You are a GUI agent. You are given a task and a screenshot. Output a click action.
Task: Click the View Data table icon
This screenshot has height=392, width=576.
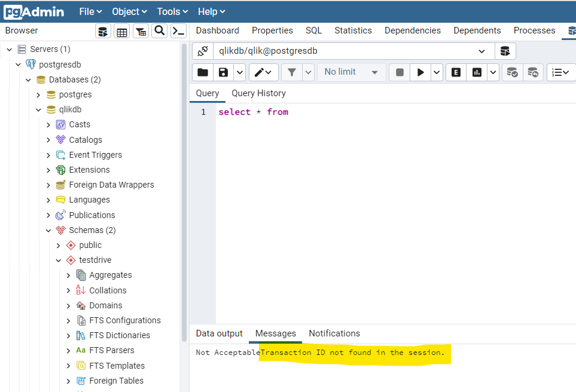point(122,31)
